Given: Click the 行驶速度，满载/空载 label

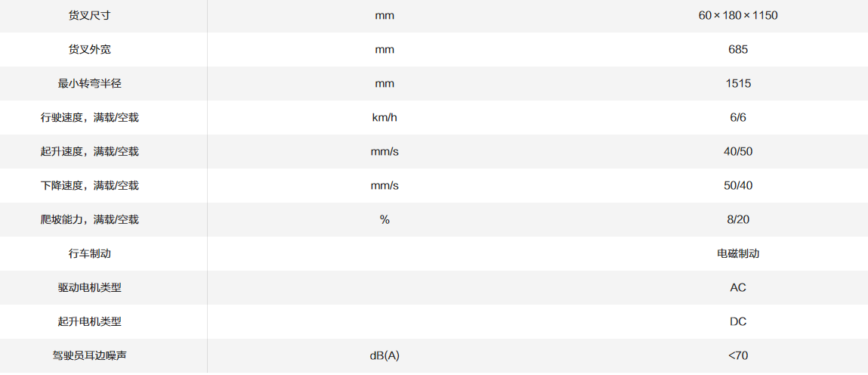Looking at the screenshot, I should (x=89, y=117).
